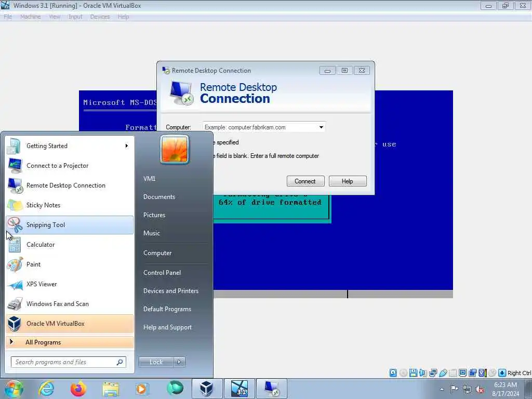Click the VirtualBox audio status icon
532x399 pixels.
point(423,373)
